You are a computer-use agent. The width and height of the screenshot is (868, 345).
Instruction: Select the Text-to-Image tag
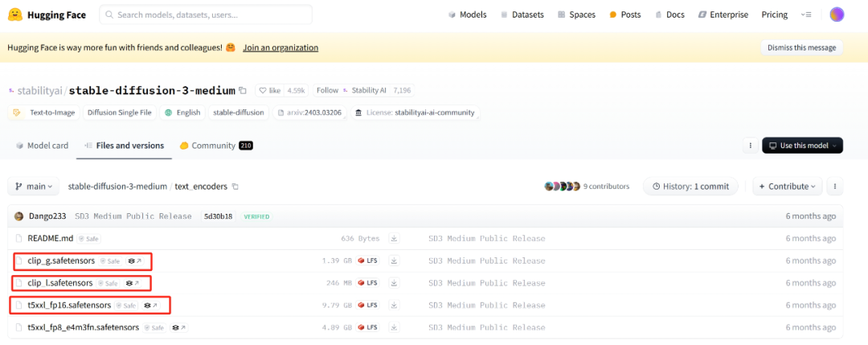[x=44, y=113]
